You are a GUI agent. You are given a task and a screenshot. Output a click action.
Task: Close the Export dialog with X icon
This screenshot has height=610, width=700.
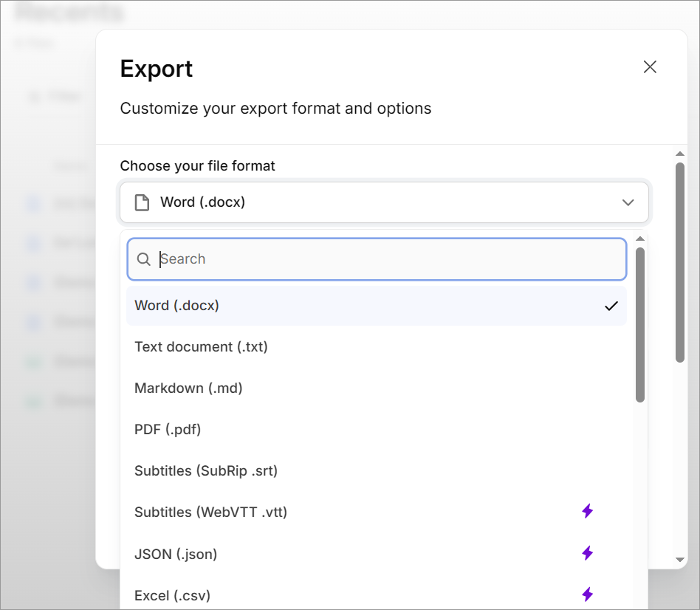[x=650, y=67]
